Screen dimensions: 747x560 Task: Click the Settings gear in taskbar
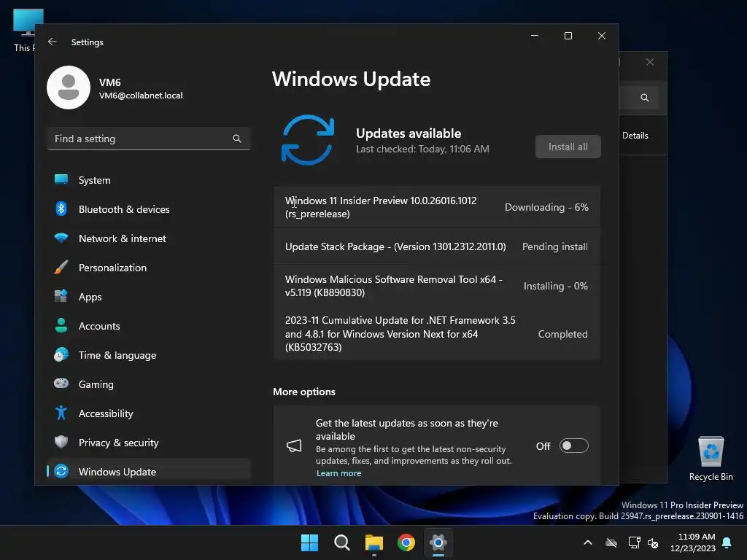point(438,542)
